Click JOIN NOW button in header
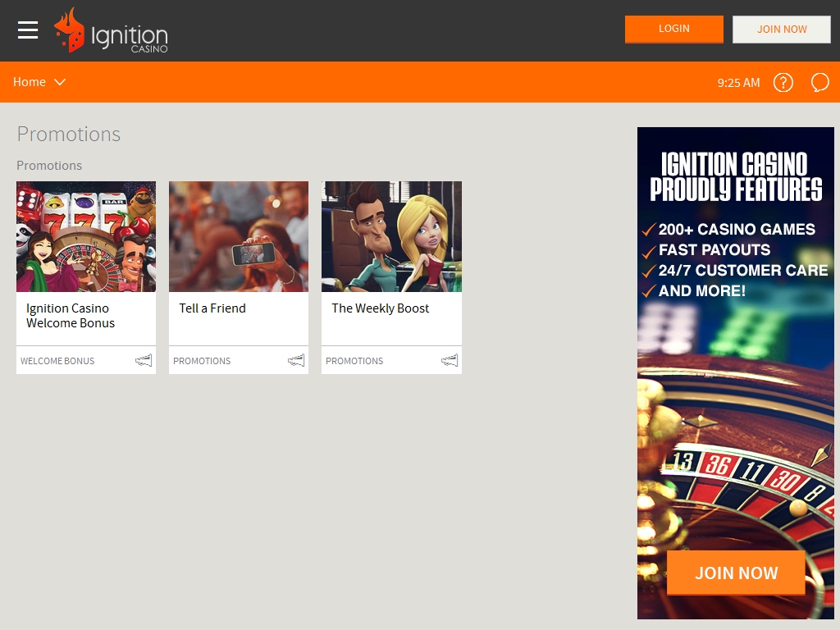840x630 pixels. 781,29
